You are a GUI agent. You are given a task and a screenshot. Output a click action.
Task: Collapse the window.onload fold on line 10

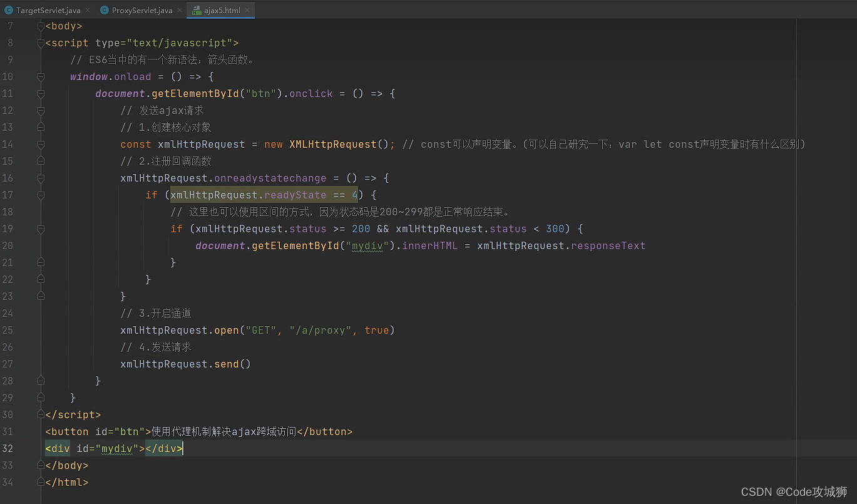tap(41, 77)
